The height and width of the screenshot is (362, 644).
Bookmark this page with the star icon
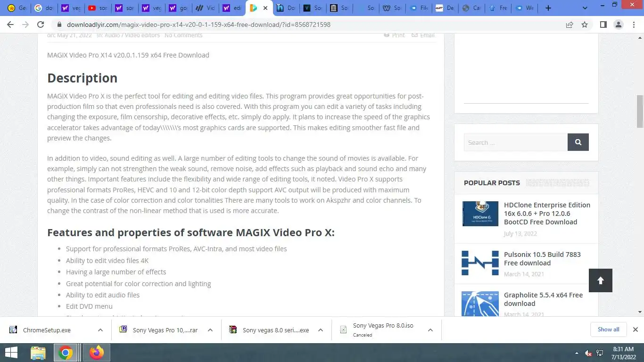(585, 25)
